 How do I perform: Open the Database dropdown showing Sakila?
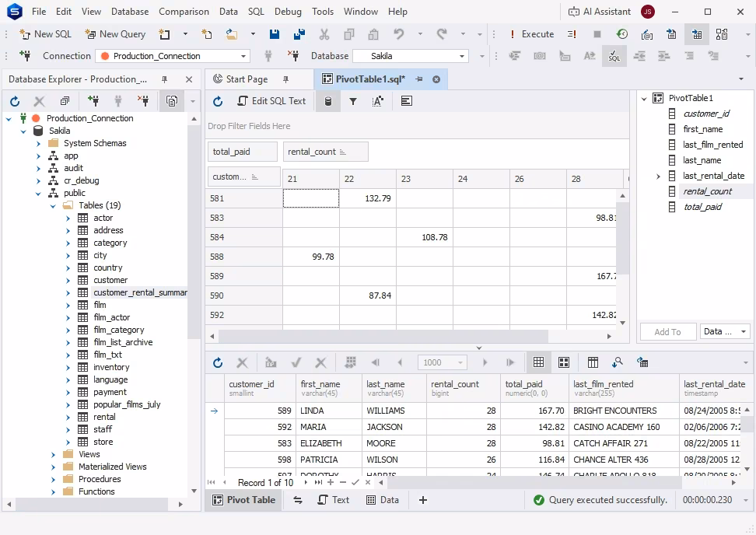pos(411,56)
